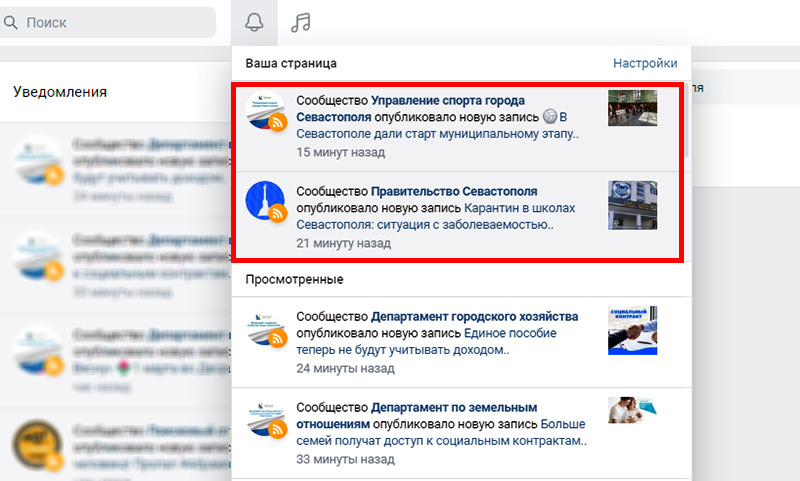Click '21 минуту назад' timestamp
Image resolution: width=800 pixels, height=481 pixels.
(x=343, y=243)
